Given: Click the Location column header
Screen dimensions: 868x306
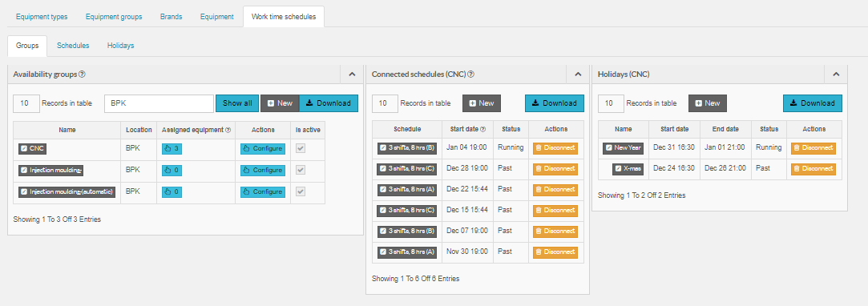Looking at the screenshot, I should (139, 130).
